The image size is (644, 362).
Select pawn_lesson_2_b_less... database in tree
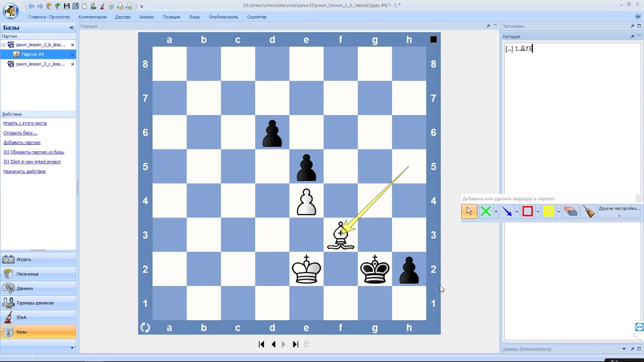click(x=40, y=45)
